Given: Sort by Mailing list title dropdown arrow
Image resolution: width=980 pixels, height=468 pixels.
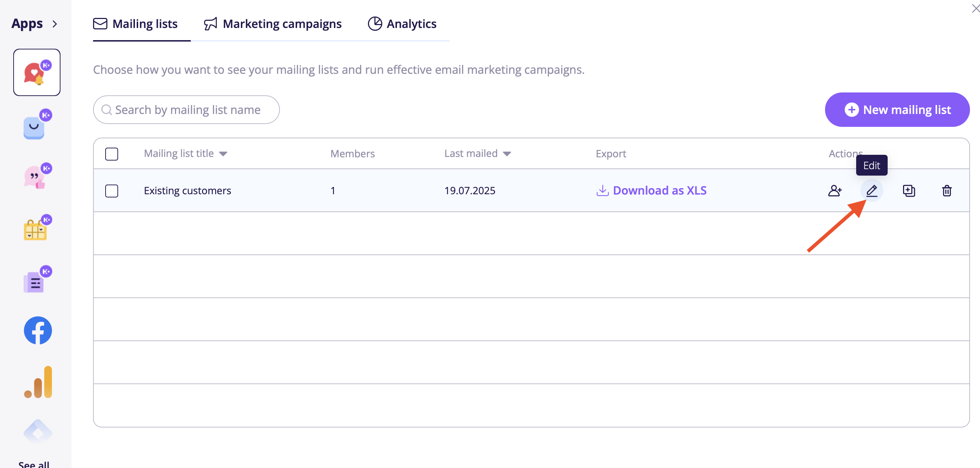Looking at the screenshot, I should (x=223, y=154).
